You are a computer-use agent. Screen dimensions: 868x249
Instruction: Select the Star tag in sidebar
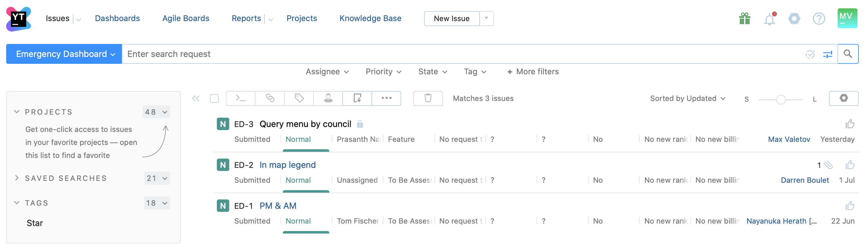(x=35, y=223)
